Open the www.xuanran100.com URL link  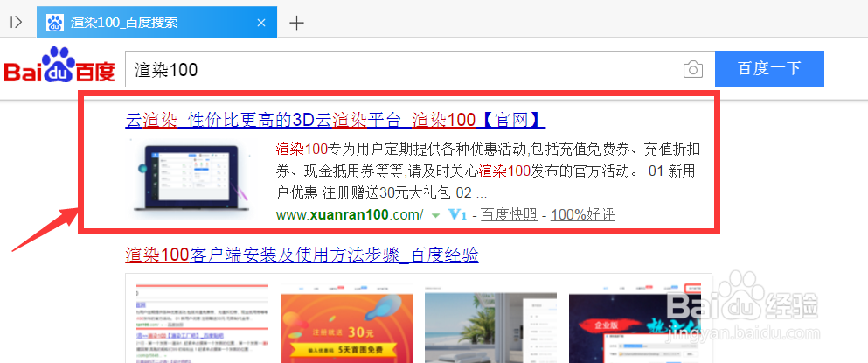tap(350, 214)
